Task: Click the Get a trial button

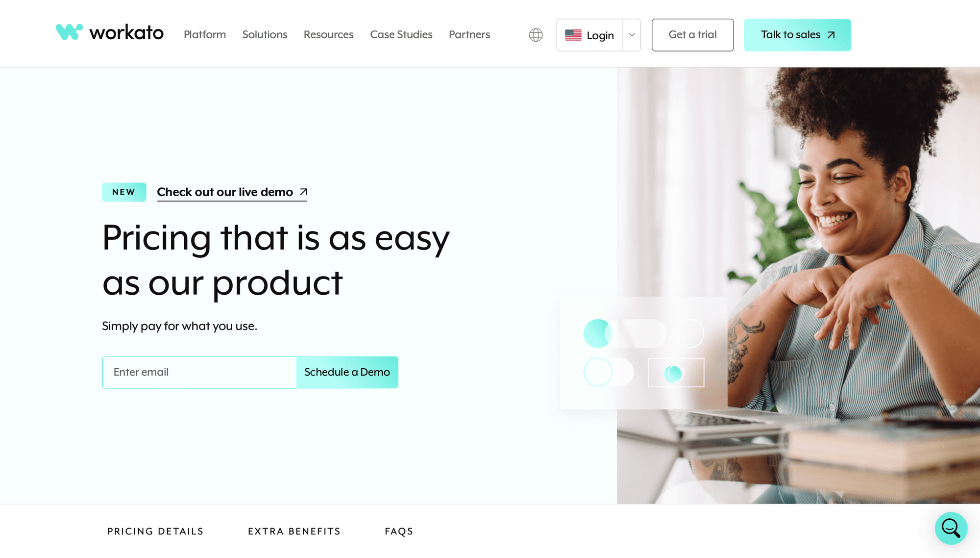Action: (692, 34)
